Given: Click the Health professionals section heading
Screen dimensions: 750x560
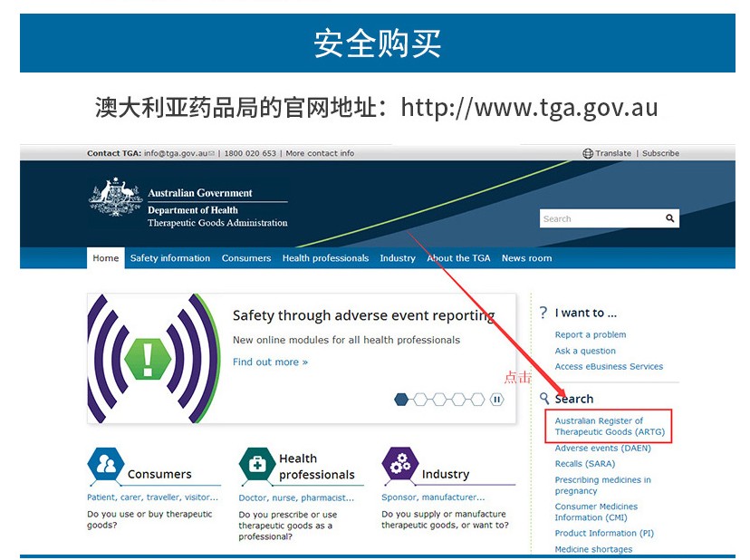Looking at the screenshot, I should pyautogui.click(x=317, y=467).
